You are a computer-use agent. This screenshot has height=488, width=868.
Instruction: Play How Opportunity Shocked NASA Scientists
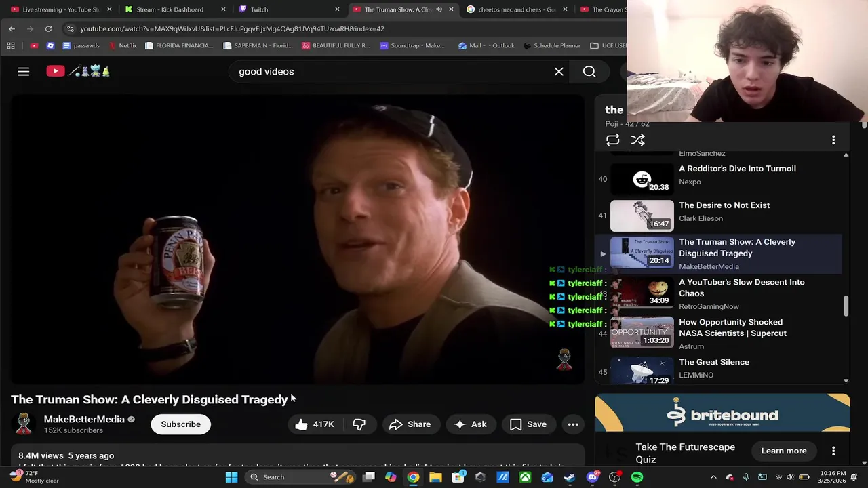click(719, 333)
